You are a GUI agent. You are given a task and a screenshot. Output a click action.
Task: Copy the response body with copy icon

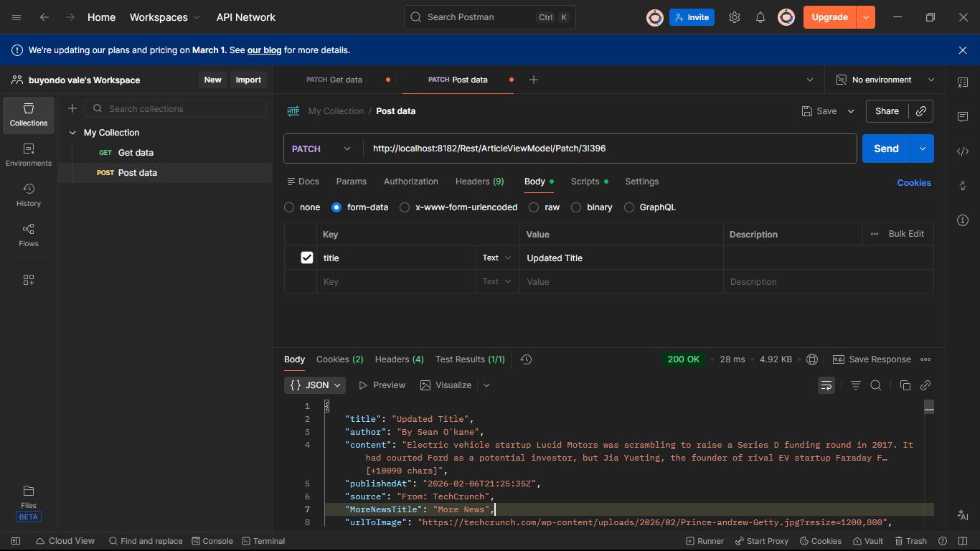[x=905, y=385]
